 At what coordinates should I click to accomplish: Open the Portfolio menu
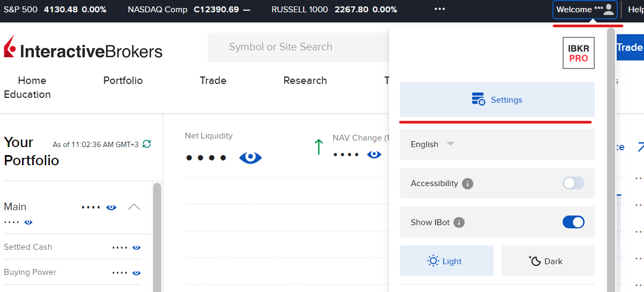pos(123,81)
